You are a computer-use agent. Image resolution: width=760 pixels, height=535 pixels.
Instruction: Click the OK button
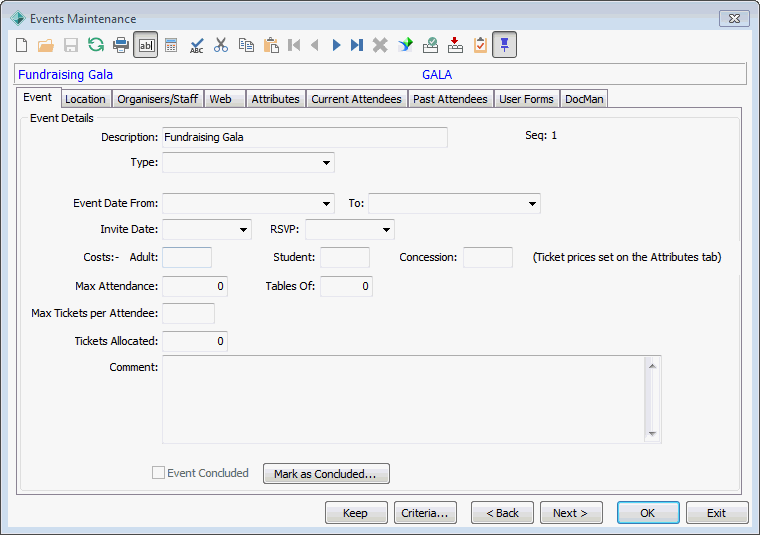(648, 513)
